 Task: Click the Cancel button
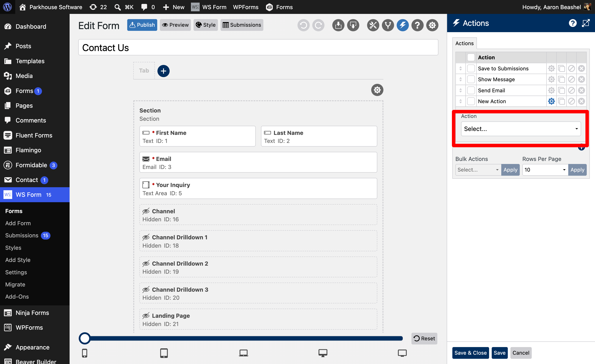coord(521,353)
